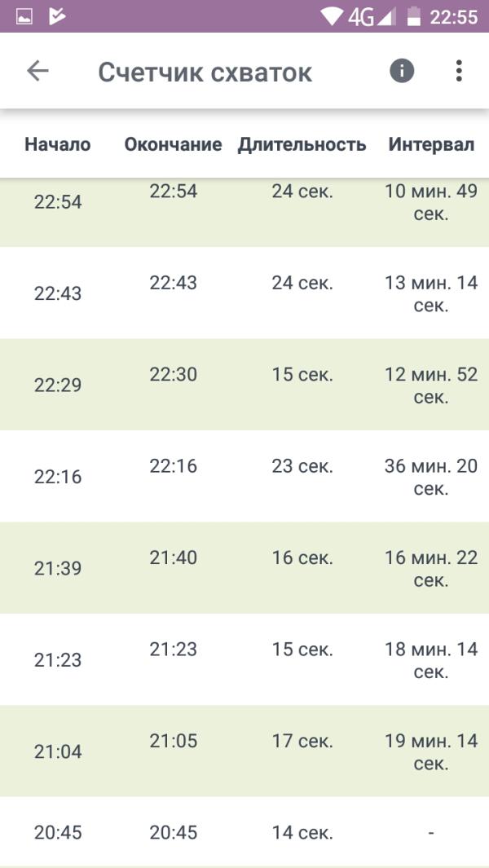Tap the 36 мин. 20 сек. interval

(431, 477)
